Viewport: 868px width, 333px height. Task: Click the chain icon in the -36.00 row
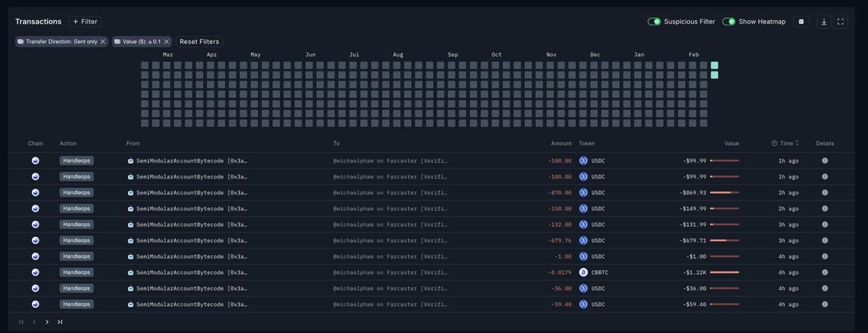click(35, 288)
